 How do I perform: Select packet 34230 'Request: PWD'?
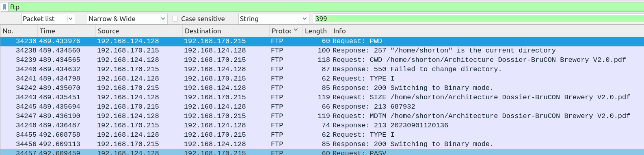pos(322,41)
